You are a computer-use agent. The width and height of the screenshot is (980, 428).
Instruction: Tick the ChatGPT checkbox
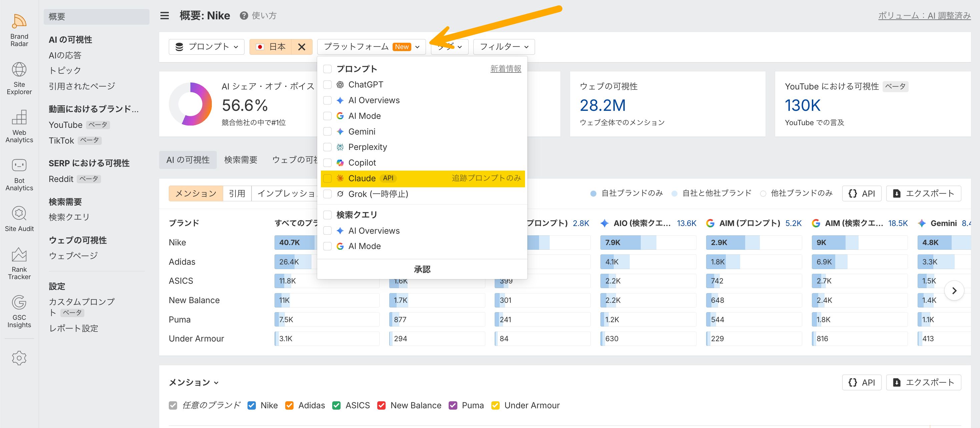coord(327,84)
